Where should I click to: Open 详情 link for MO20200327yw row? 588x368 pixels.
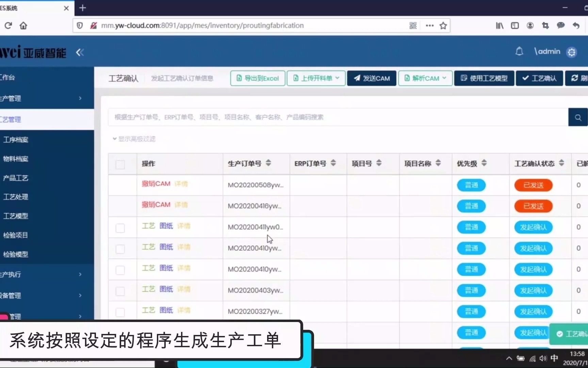(184, 310)
